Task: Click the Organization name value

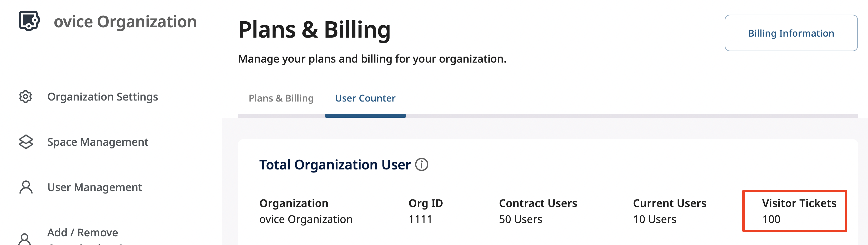Action: pyautogui.click(x=306, y=219)
